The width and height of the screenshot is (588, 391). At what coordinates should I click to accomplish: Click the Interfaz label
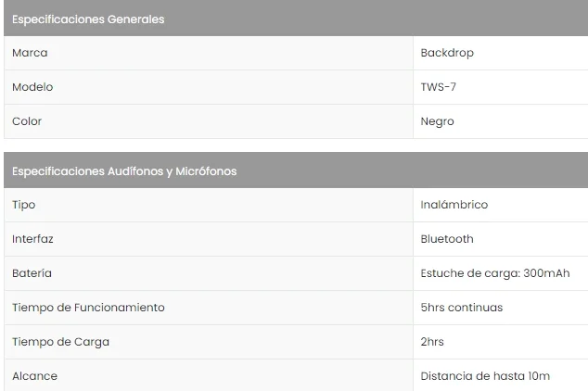(x=32, y=239)
